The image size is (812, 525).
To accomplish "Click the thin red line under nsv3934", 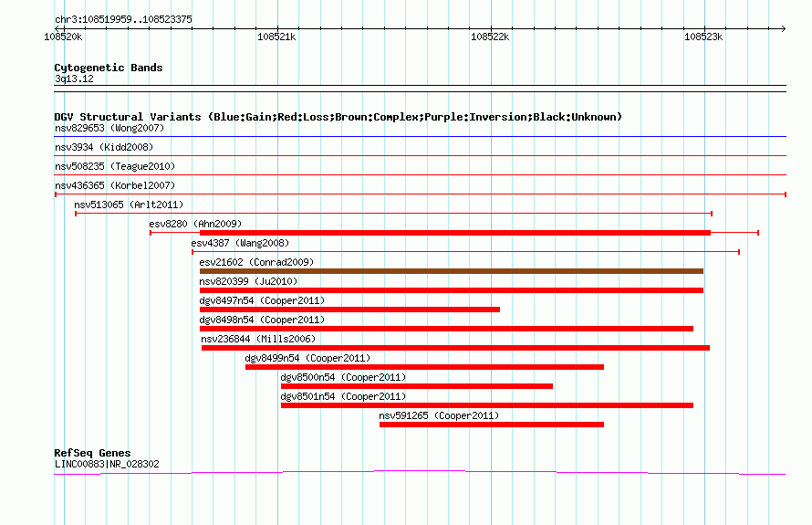I will [x=420, y=155].
